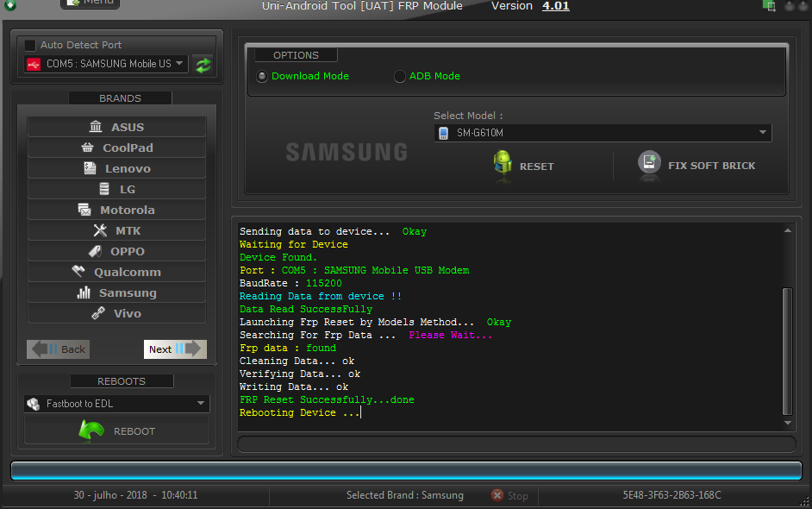Click the green refresh ports icon

pos(203,65)
